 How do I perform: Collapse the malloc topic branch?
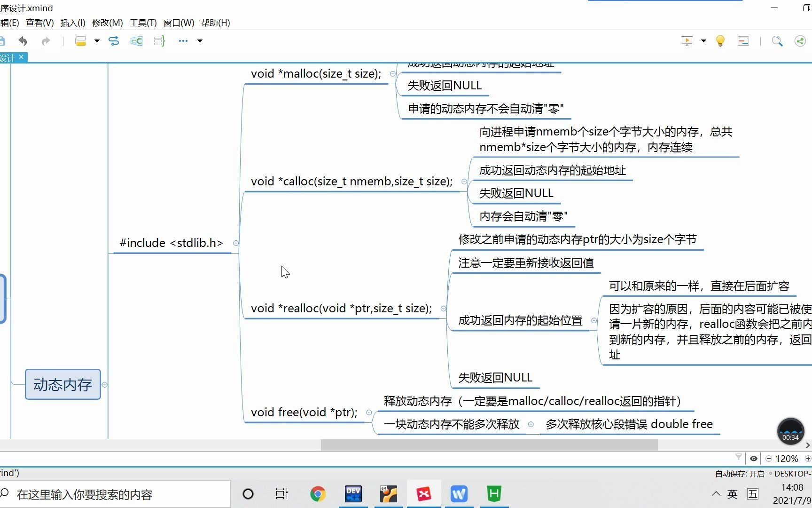[392, 74]
